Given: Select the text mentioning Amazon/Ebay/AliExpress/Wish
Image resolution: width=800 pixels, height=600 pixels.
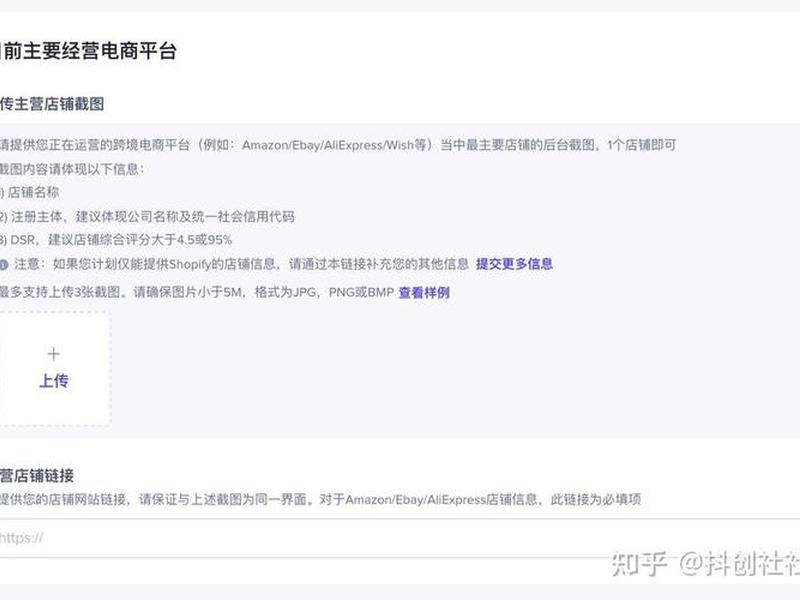Looking at the screenshot, I should click(x=338, y=145).
